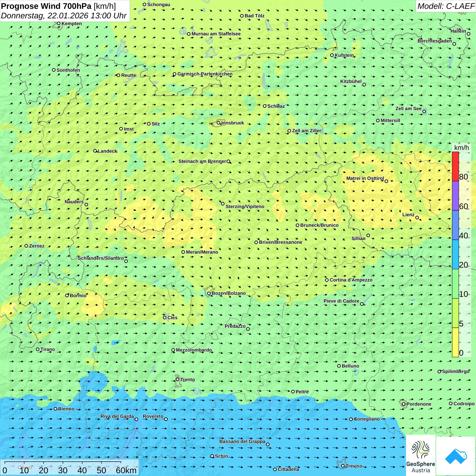476x476 pixels.
Task: Click the Schio town label
Action: coord(221,456)
